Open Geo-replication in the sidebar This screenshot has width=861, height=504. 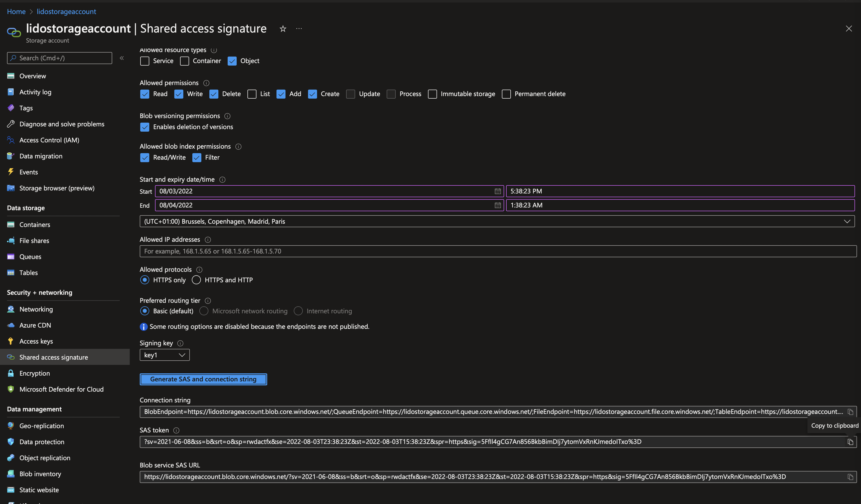[41, 426]
